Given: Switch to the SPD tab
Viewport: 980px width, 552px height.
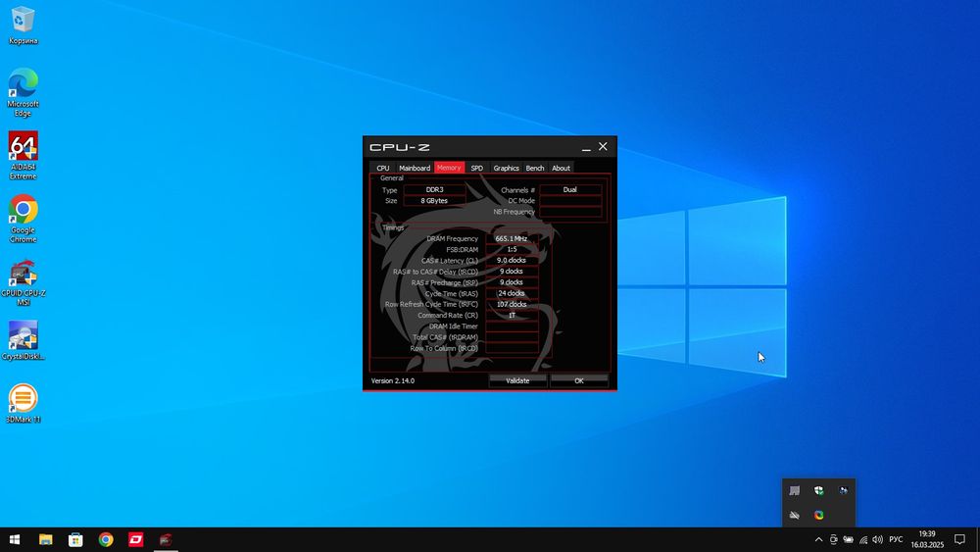Looking at the screenshot, I should point(477,168).
